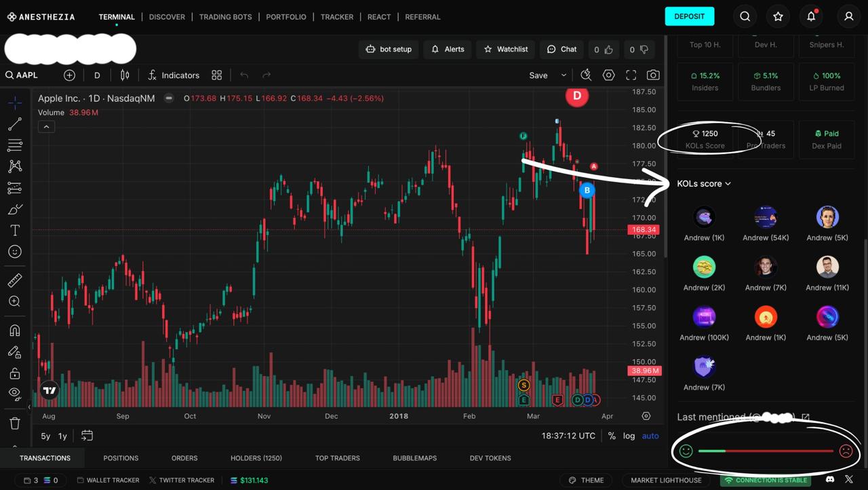This screenshot has height=490, width=868.
Task: Select the trend line drawing tool
Action: pyautogui.click(x=15, y=124)
